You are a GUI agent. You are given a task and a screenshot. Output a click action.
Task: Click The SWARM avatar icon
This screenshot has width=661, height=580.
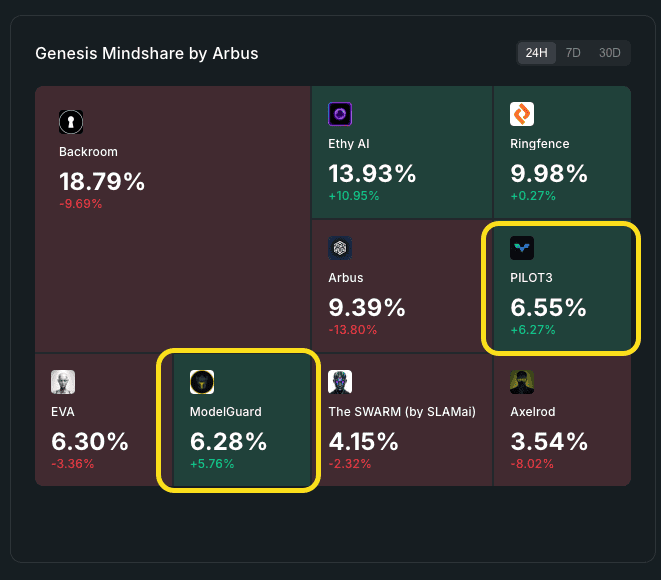click(x=340, y=382)
